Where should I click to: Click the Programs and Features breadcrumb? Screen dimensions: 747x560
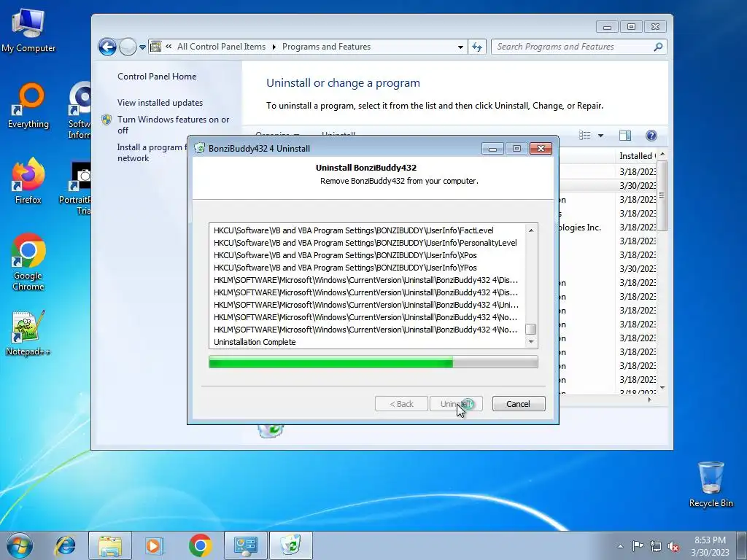coord(326,47)
